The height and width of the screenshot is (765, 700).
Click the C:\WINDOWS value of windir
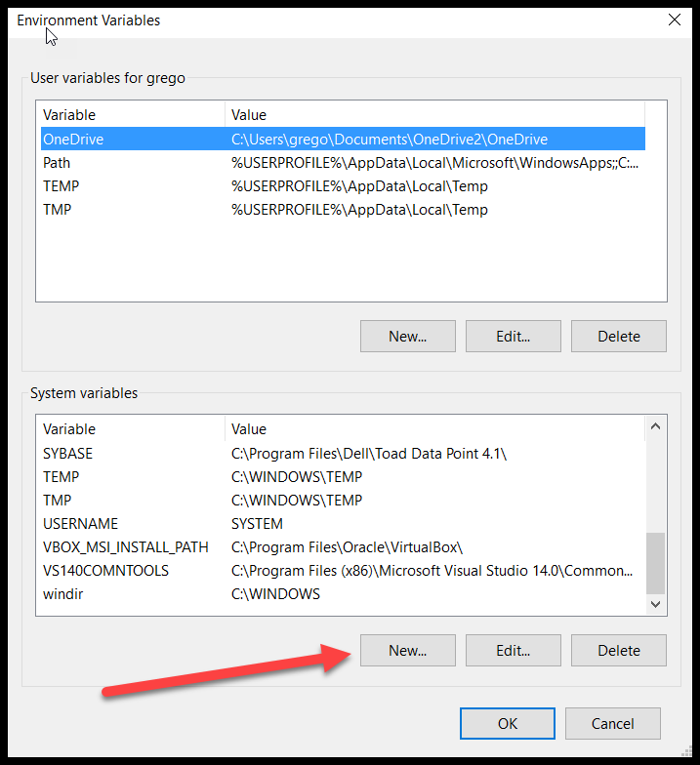click(x=275, y=593)
